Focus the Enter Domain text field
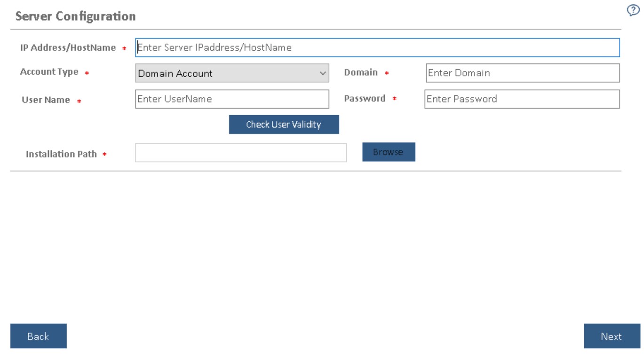 coord(522,73)
